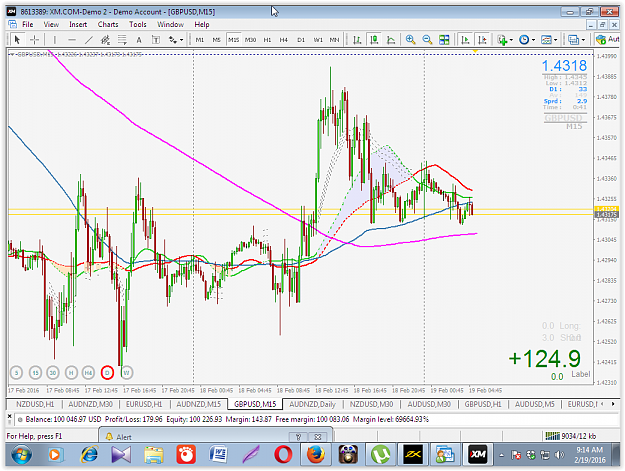Image resolution: width=625 pixels, height=471 pixels.
Task: Display chart as bar chart
Action: click(x=357, y=40)
